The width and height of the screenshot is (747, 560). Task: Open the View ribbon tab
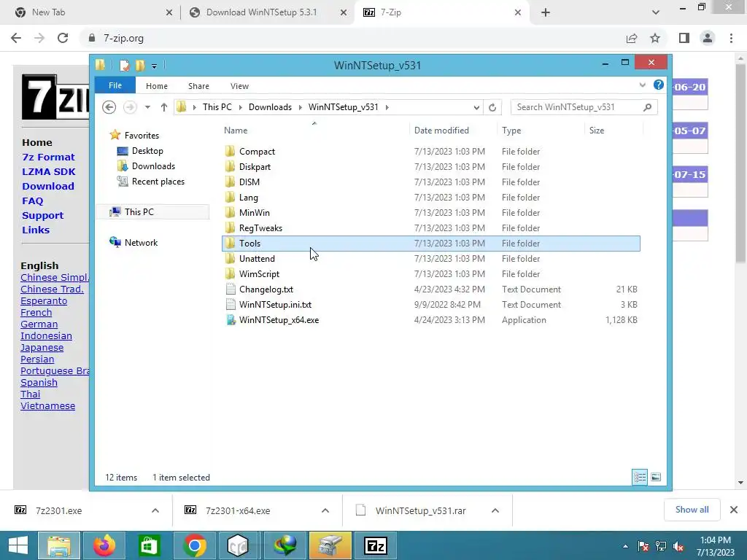(239, 86)
